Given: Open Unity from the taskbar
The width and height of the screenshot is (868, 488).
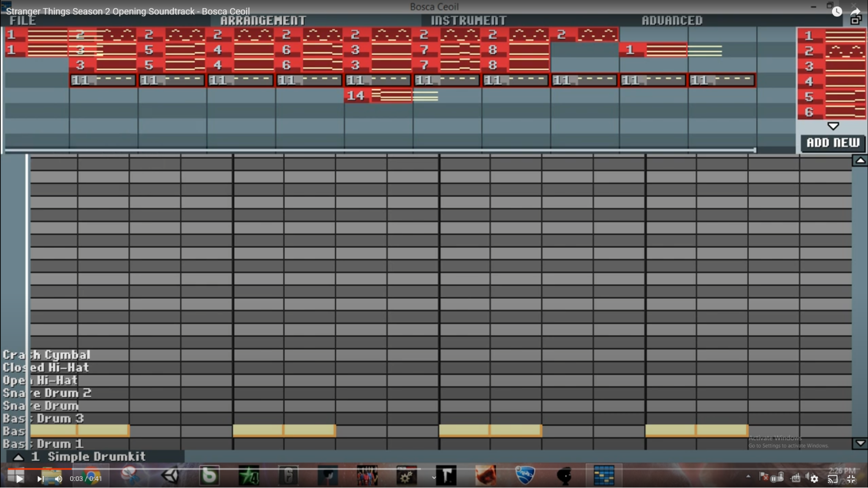Looking at the screenshot, I should pos(170,476).
